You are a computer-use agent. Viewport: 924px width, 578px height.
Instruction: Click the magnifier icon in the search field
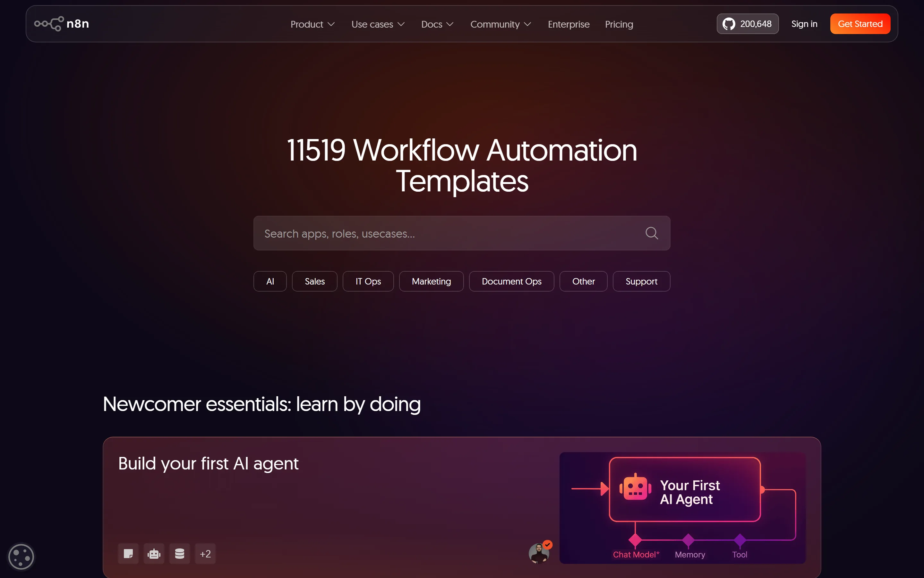click(651, 233)
